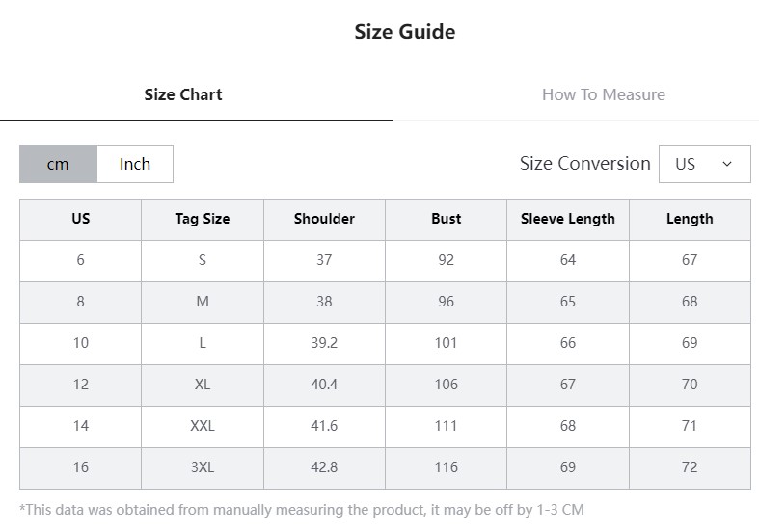
Task: Select the tag size M cell
Action: [203, 303]
